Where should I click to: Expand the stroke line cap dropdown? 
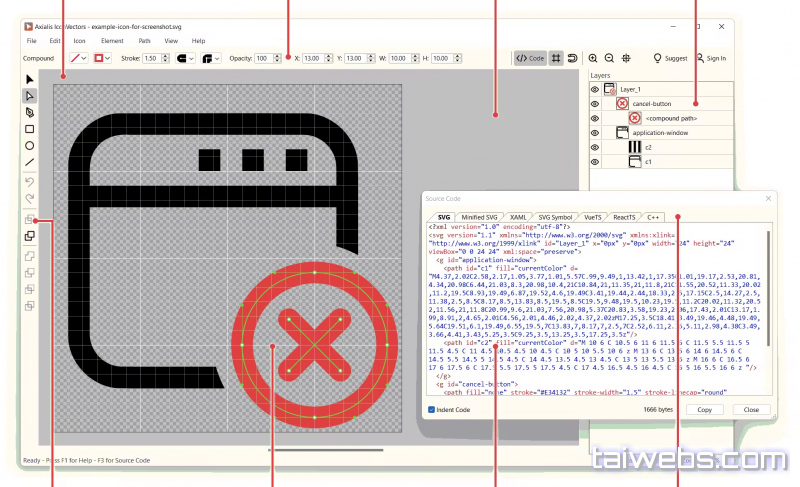(190, 59)
